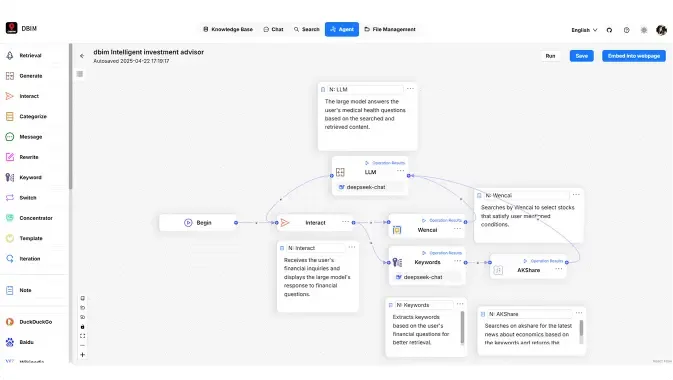The width and height of the screenshot is (673, 380).
Task: Switch to Knowledge Base tab
Action: pyautogui.click(x=227, y=29)
